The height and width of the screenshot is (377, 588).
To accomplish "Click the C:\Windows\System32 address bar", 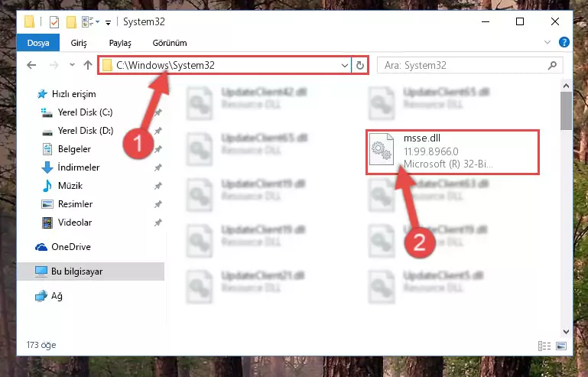I will [224, 65].
